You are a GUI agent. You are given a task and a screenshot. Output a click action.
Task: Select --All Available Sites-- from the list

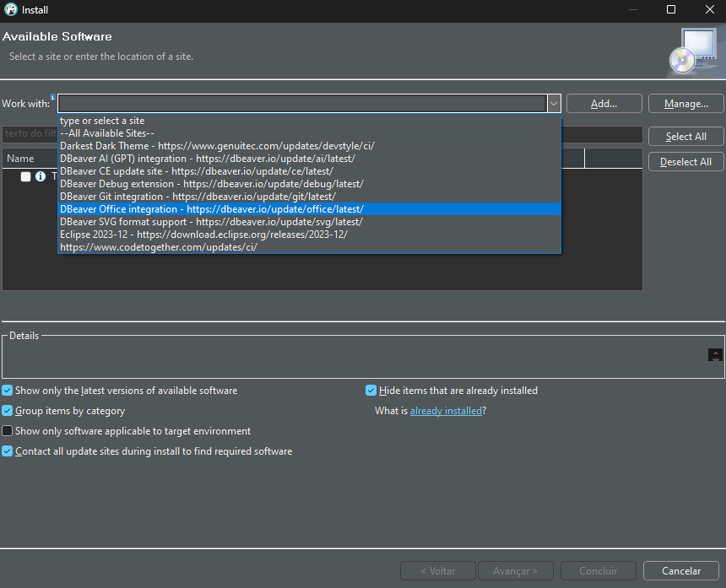coord(309,133)
